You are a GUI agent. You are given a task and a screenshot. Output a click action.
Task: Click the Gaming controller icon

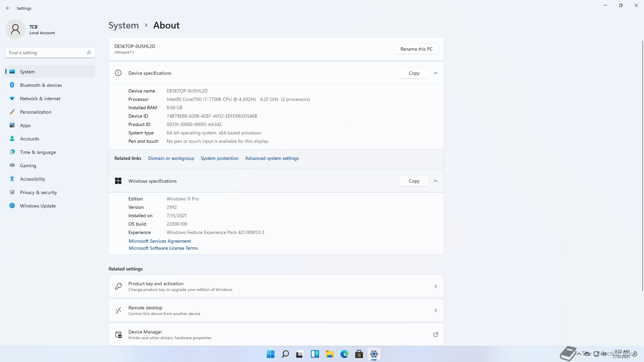tap(12, 165)
